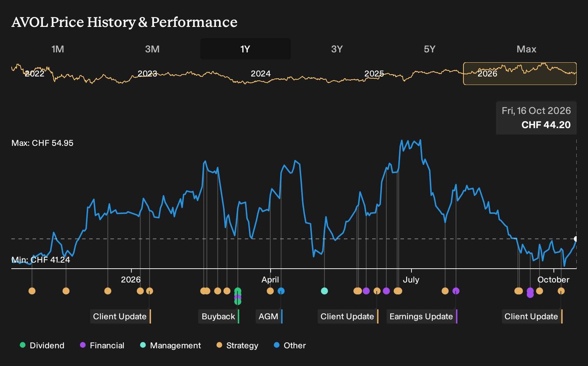This screenshot has height=366, width=588.
Task: Show the Max price history
Action: (x=526, y=49)
